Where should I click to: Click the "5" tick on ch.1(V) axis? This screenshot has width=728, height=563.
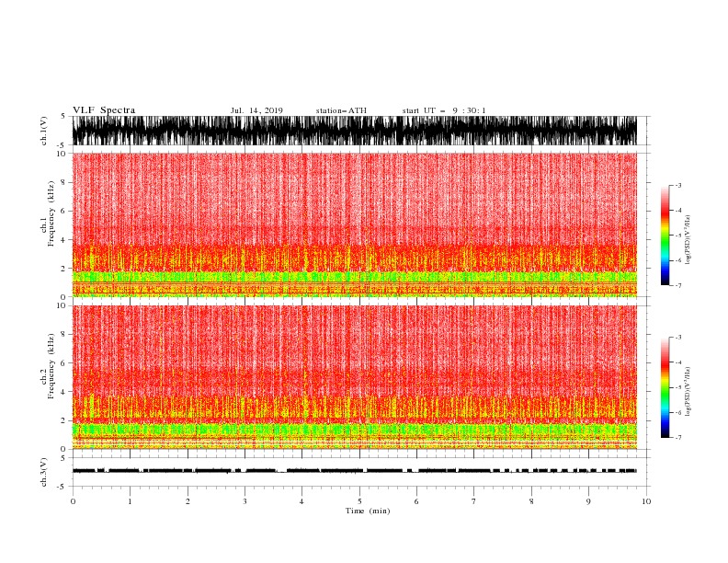63,116
